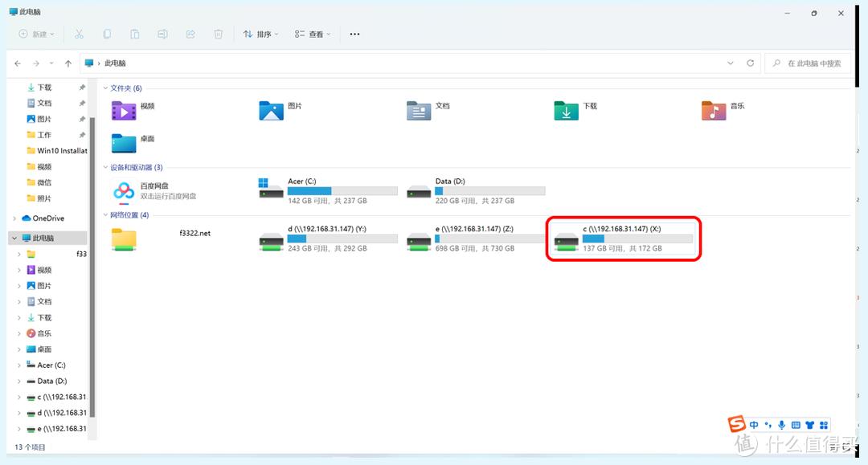
Task: Go up one folder level
Action: [x=68, y=63]
